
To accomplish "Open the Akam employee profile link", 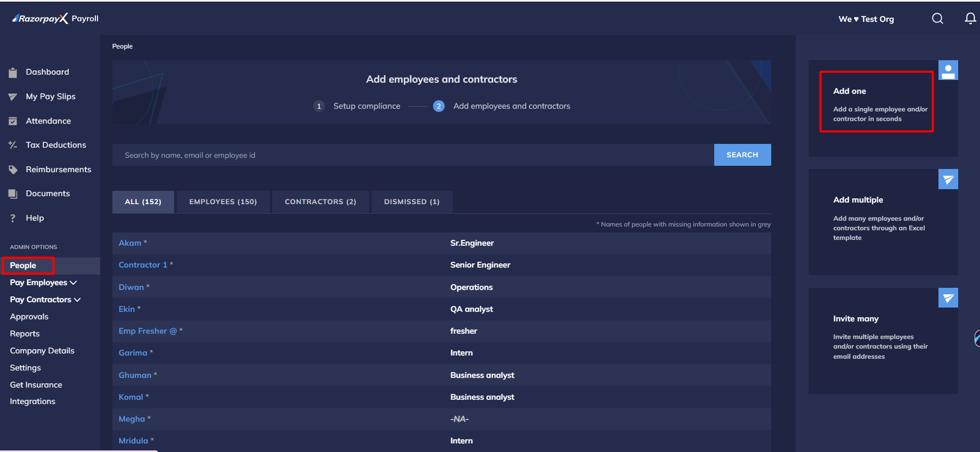I will tap(130, 243).
